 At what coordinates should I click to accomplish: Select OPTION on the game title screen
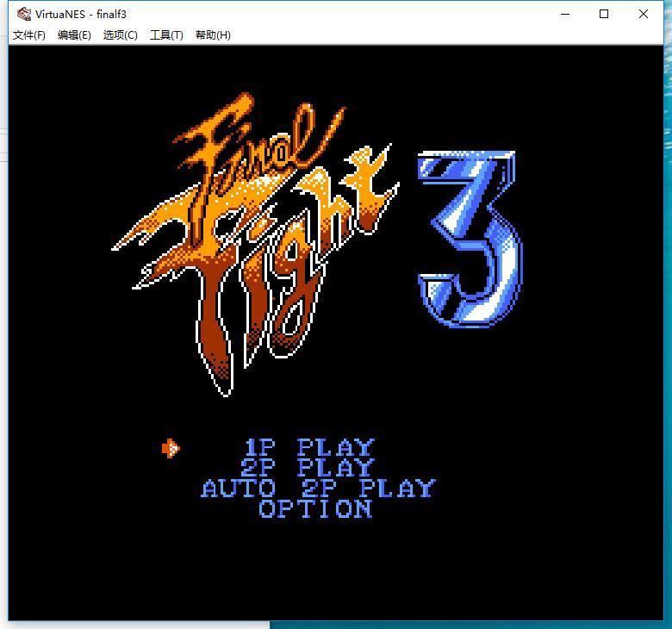315,509
